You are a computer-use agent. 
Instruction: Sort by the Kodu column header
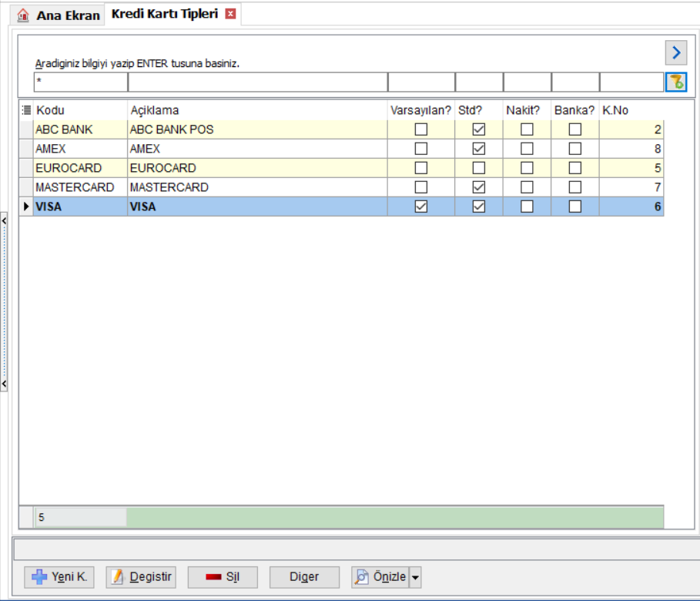pyautogui.click(x=80, y=110)
